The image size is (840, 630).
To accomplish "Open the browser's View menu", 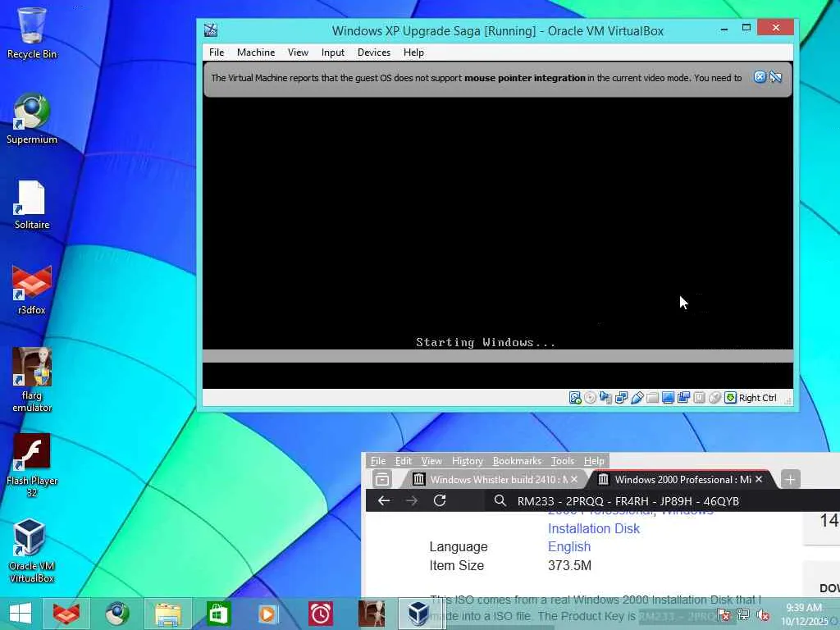I will [431, 461].
